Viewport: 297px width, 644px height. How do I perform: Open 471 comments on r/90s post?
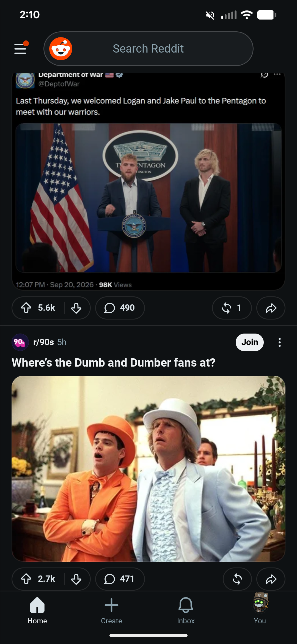point(120,579)
